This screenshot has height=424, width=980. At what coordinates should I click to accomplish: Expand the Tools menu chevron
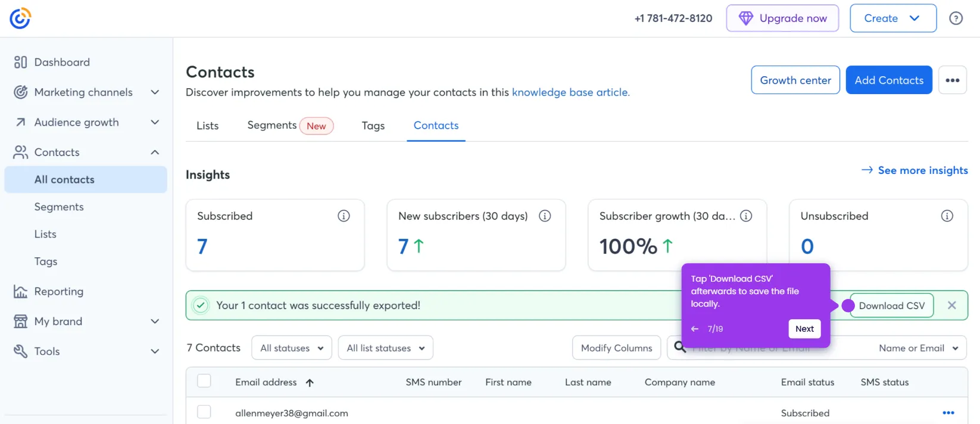(155, 351)
